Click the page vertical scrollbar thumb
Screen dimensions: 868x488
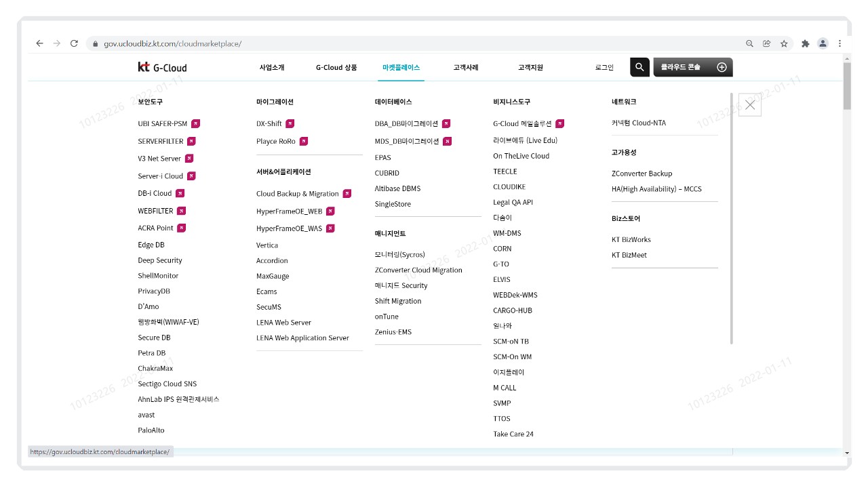(x=847, y=86)
